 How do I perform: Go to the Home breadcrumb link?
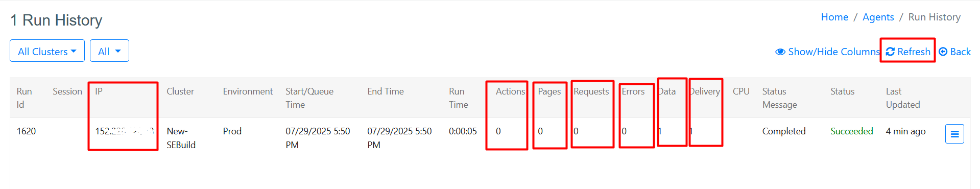pos(834,17)
